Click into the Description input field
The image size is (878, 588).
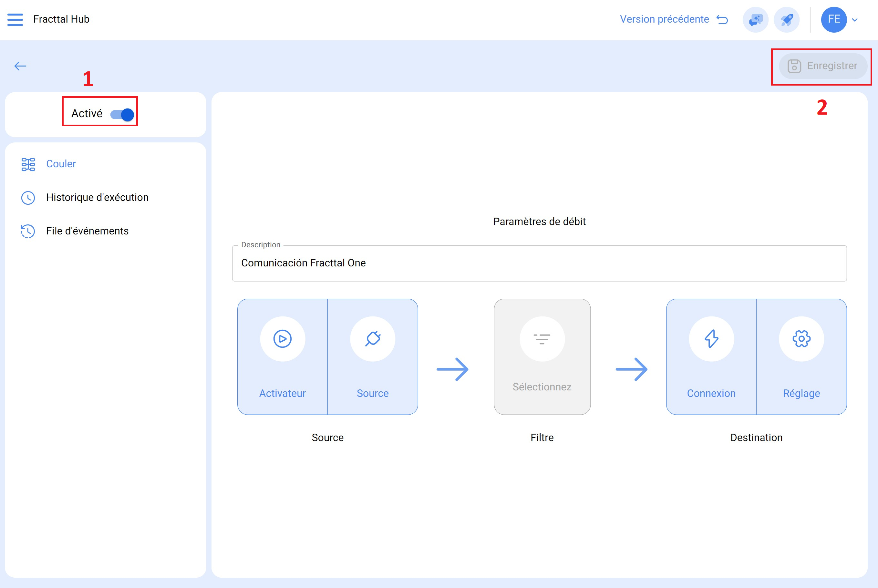pos(539,263)
